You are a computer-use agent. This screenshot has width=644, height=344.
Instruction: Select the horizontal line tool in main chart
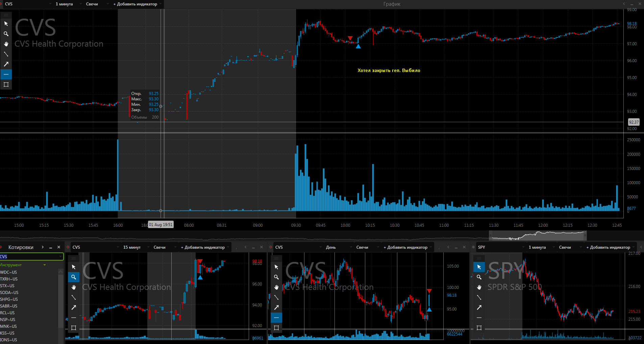6,74
